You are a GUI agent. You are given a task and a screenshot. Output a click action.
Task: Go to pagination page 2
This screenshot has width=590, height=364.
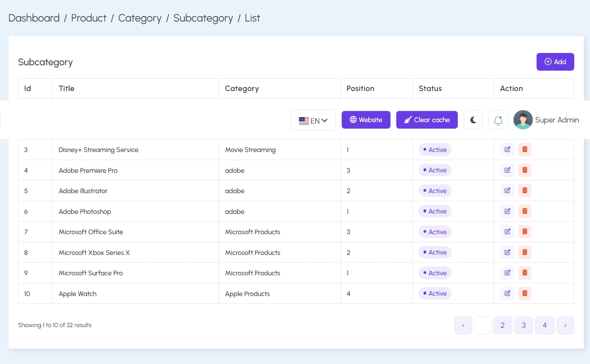(502, 325)
